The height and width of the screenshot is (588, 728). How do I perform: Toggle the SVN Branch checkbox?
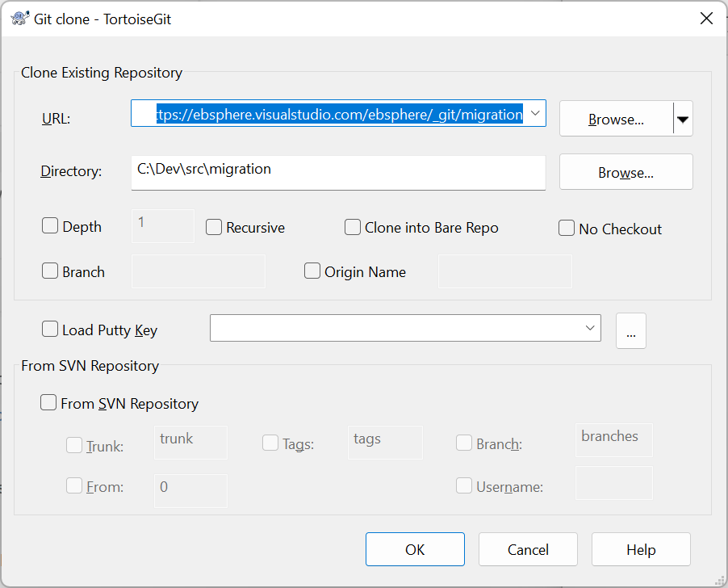coord(464,443)
